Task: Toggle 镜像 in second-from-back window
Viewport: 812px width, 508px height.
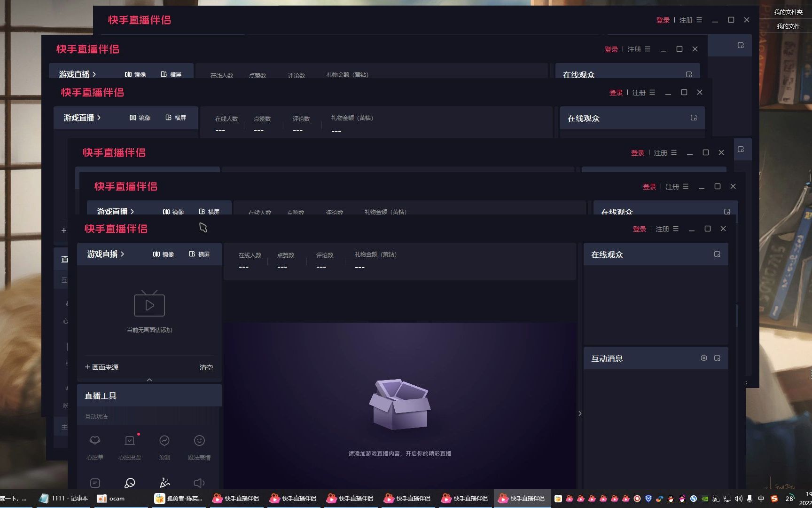Action: click(x=135, y=74)
